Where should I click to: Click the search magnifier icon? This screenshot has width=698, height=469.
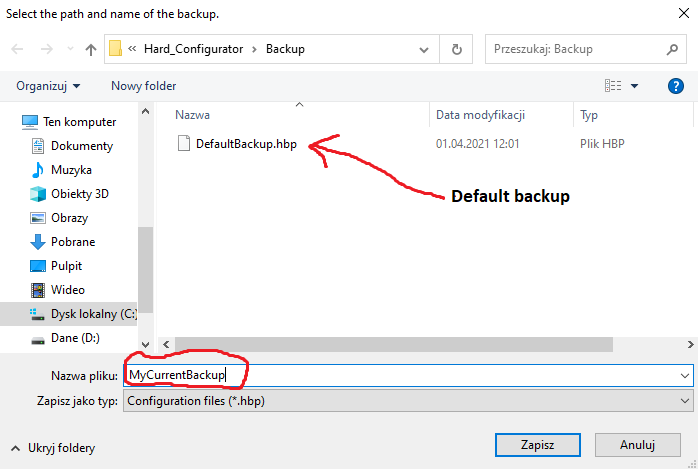(x=672, y=48)
